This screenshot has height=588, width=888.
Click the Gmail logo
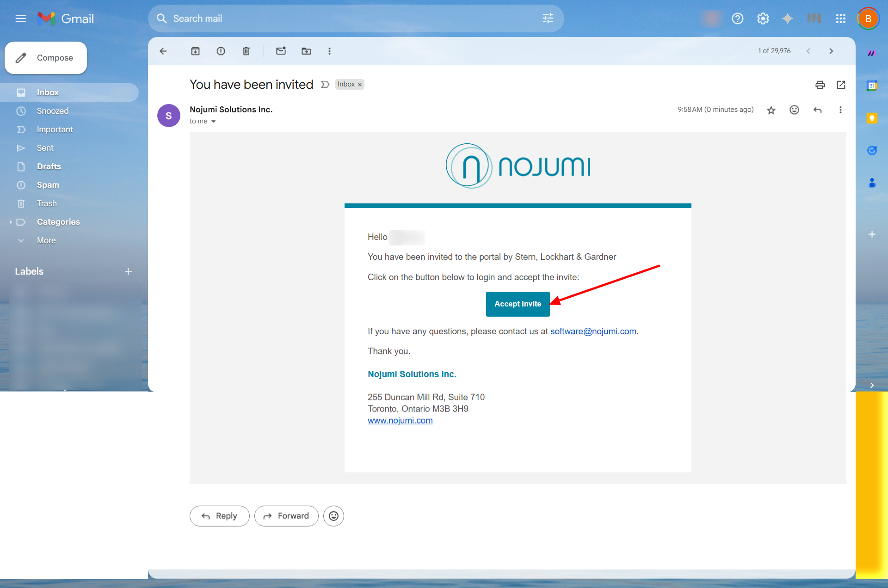(x=66, y=18)
